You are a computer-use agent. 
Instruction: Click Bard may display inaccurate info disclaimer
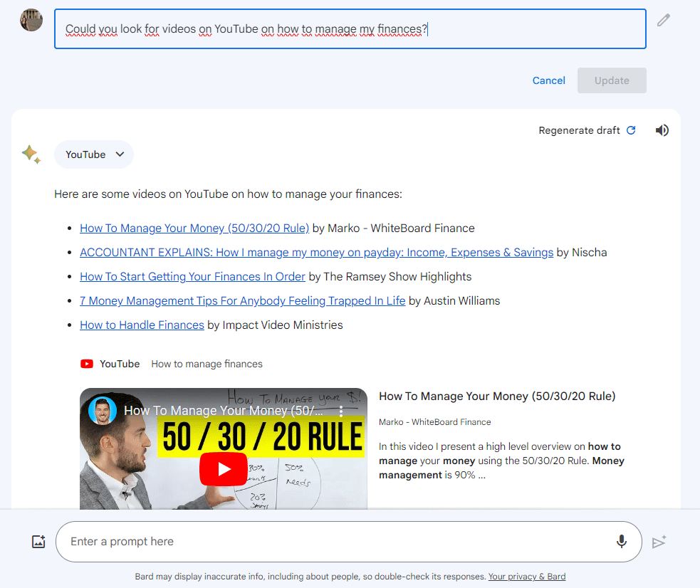[310, 577]
